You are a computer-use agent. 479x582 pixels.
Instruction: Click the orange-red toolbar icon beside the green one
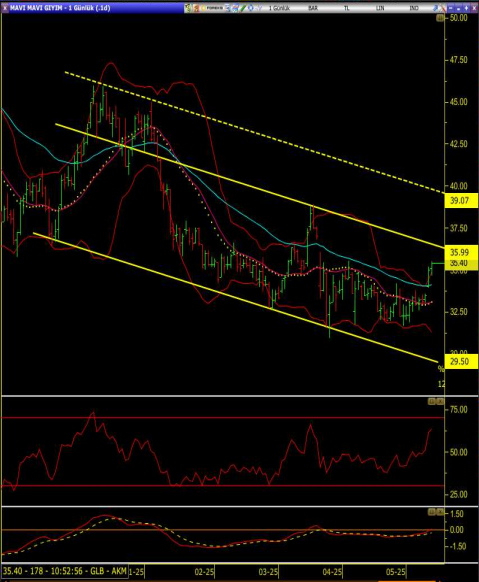(196, 8)
